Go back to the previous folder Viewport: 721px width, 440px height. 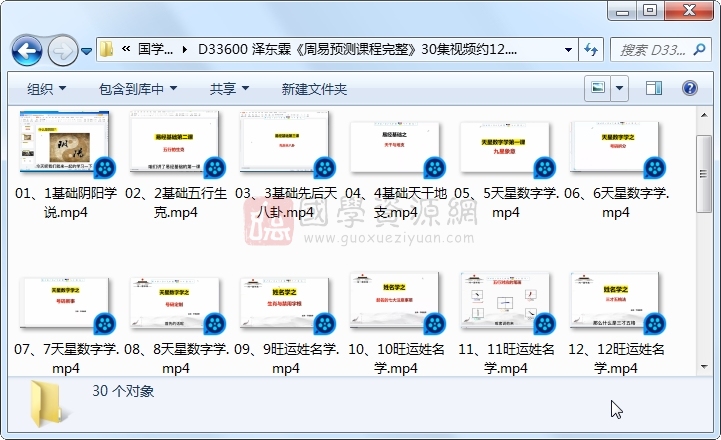27,50
